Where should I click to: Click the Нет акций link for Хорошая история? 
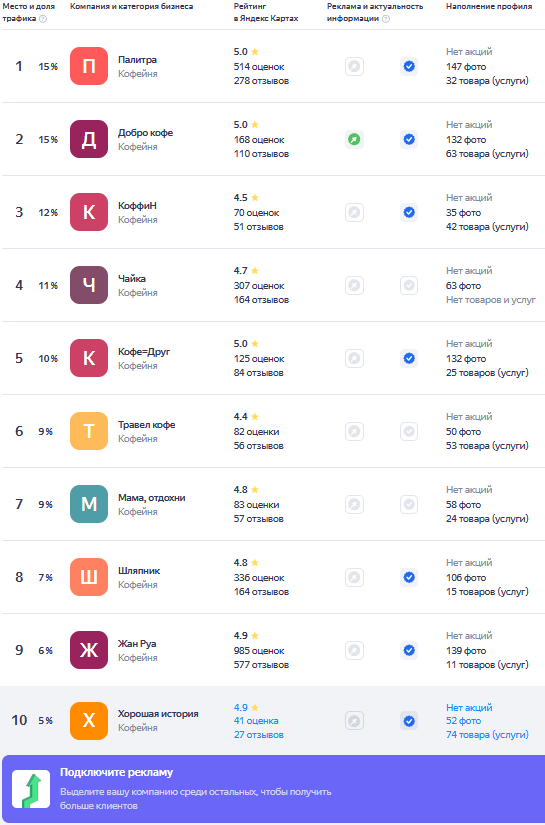pos(469,708)
